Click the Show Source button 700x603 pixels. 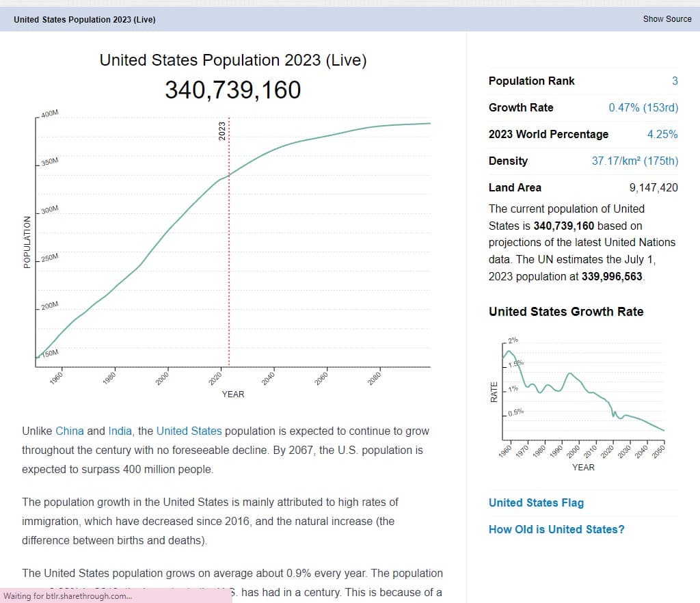pyautogui.click(x=667, y=19)
